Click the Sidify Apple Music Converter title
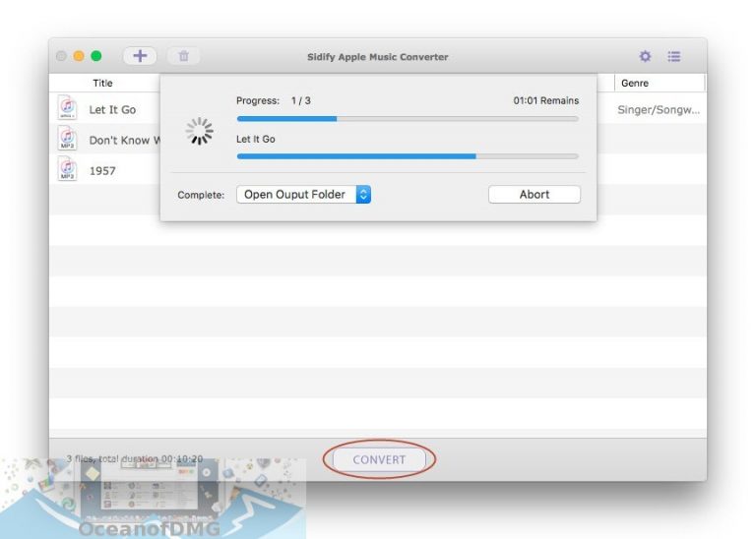Screen dimensions: 756x539 tap(378, 57)
